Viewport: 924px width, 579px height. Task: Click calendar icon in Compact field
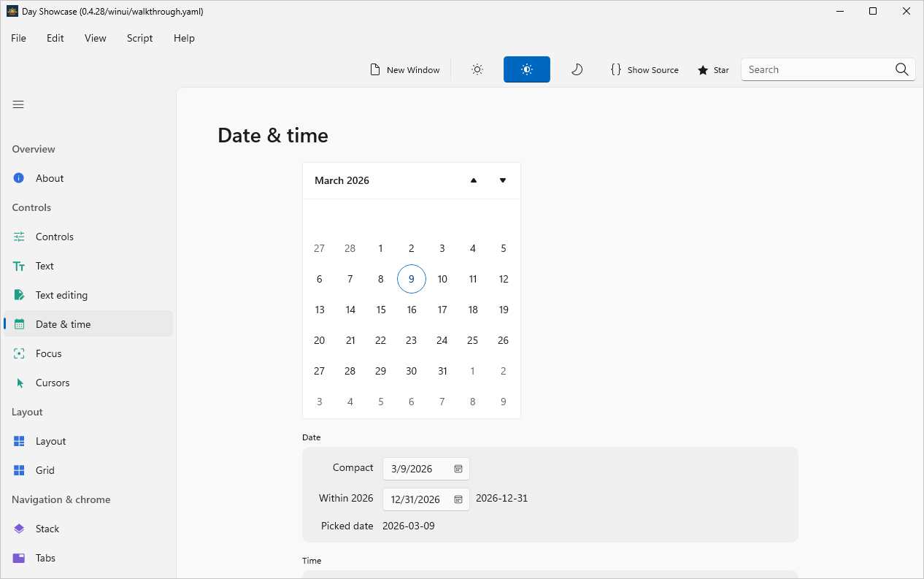458,469
